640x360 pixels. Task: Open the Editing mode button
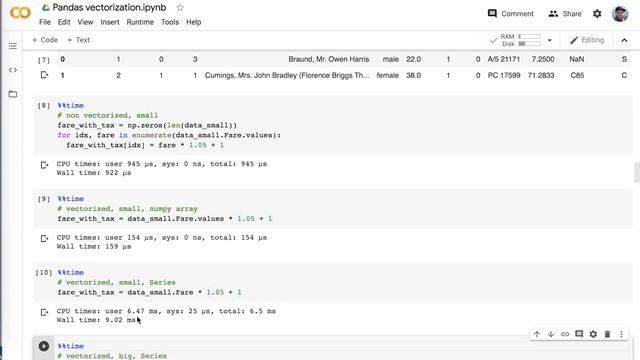coord(587,40)
